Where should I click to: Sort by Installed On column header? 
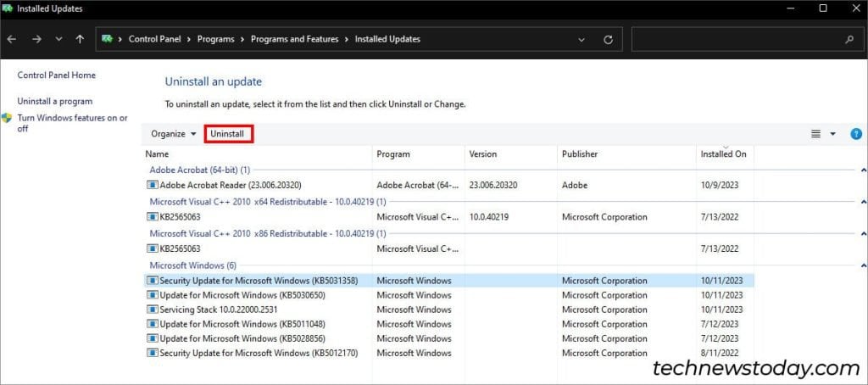725,154
